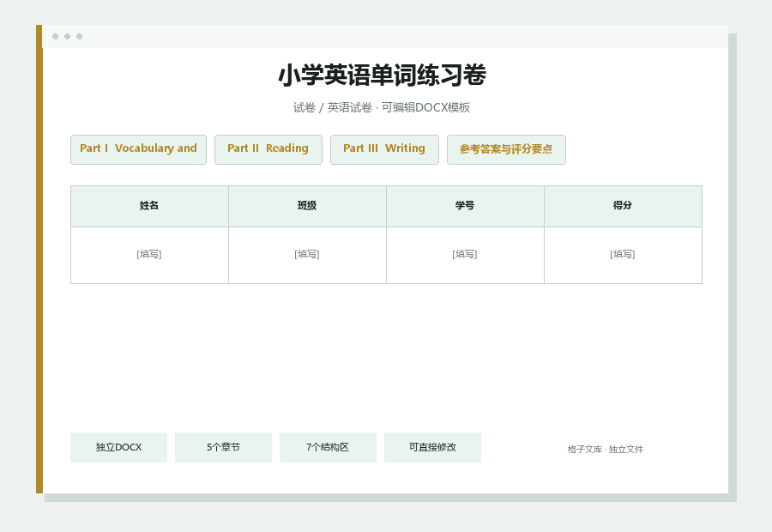Click the [填写] field under 学号

click(x=465, y=255)
